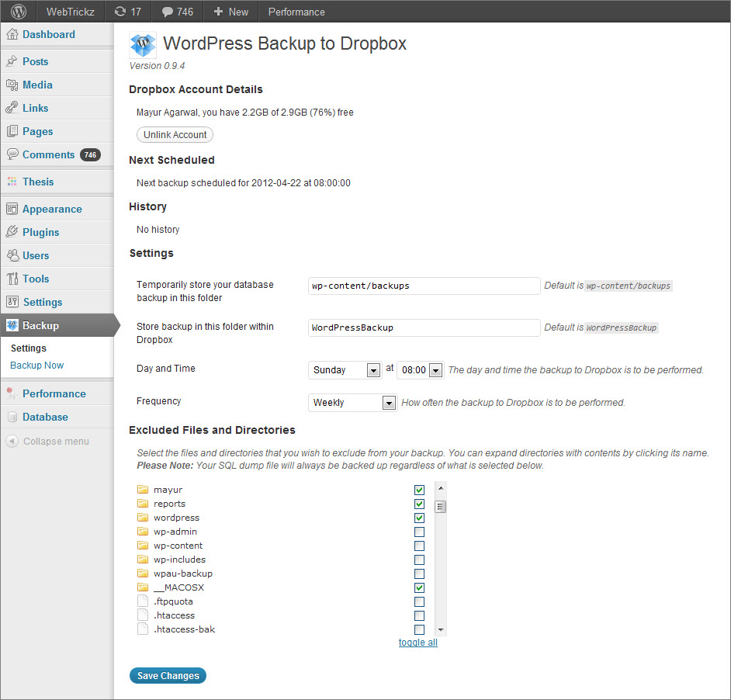
Task: Open the Weekly frequency dropdown
Action: pyautogui.click(x=352, y=403)
